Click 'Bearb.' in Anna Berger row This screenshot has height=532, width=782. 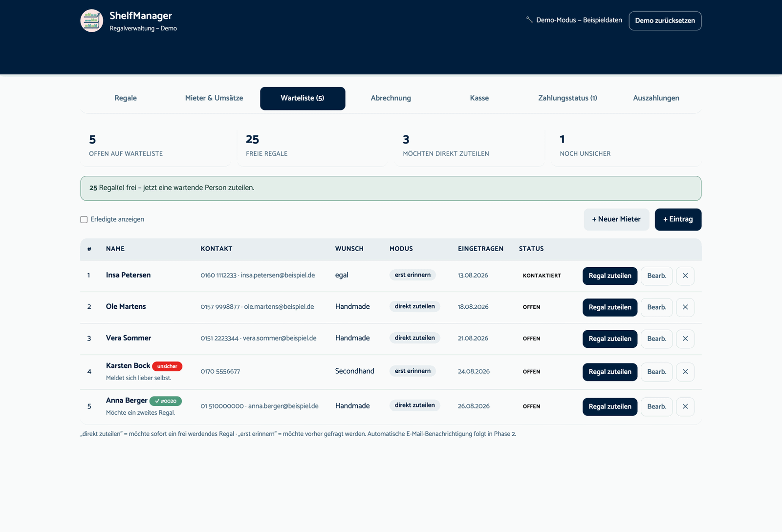click(657, 406)
